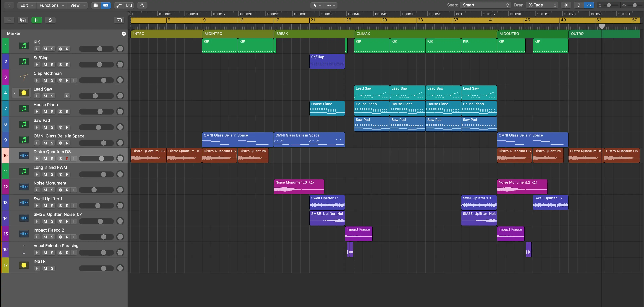The height and width of the screenshot is (307, 644).
Task: Select the loop/cycle mode icon
Action: pyautogui.click(x=129, y=5)
